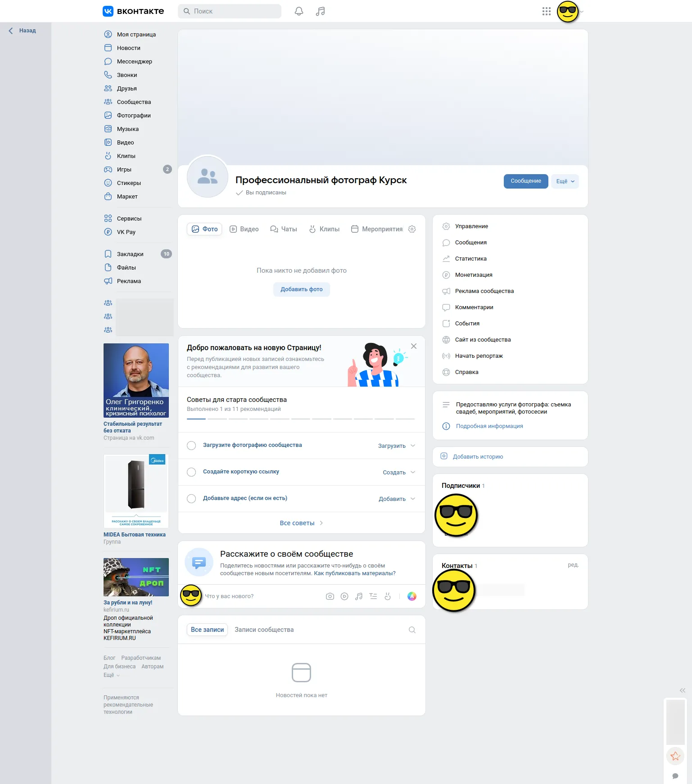Click the Сообщение button
Screen dimensions: 692x784
point(526,181)
